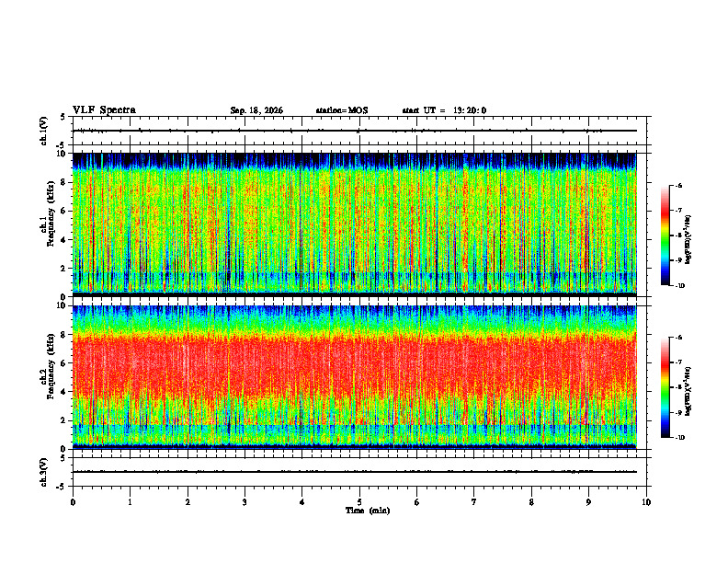This screenshot has width=728, height=563.
Task: Click the 2 kHz tick of ch.2 frequency axis
Action: pyautogui.click(x=64, y=420)
